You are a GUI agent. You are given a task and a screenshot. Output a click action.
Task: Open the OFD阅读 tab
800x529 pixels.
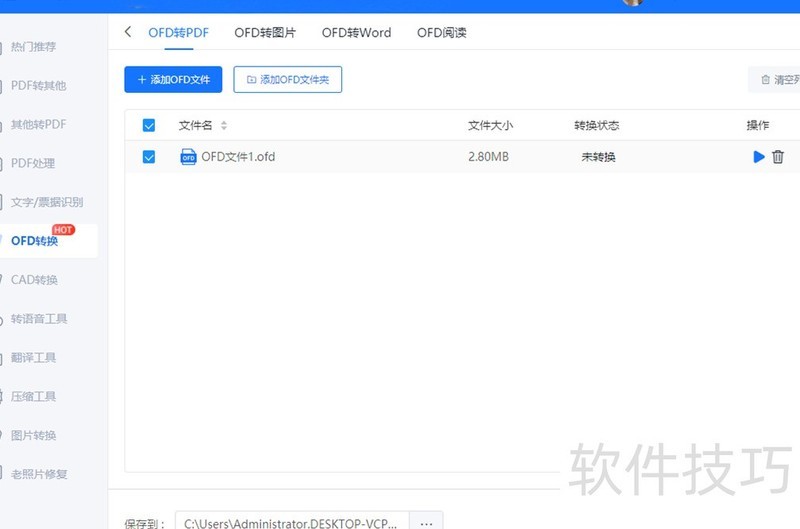click(x=441, y=33)
